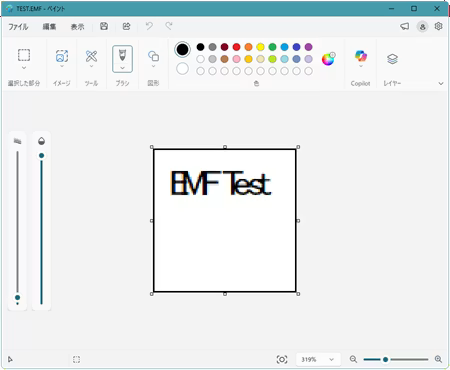
Task: Pick the purple palette swatch
Action: coord(308,47)
